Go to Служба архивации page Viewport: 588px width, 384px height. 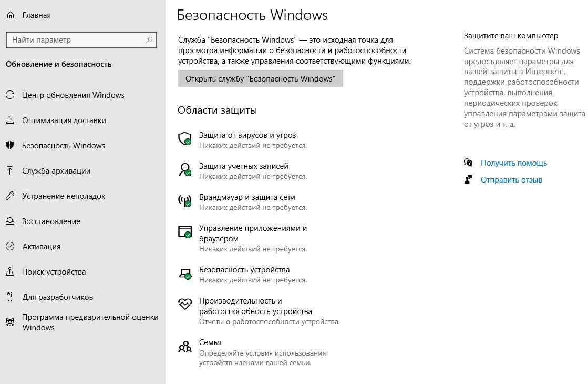click(x=56, y=171)
